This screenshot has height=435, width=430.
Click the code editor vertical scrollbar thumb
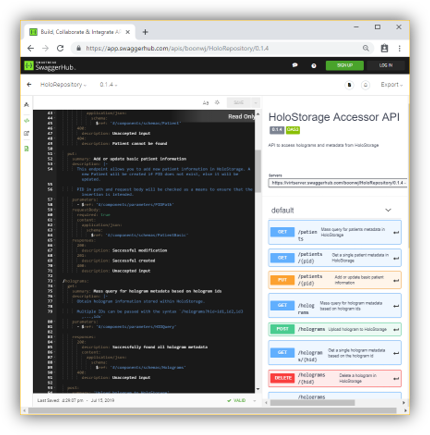point(258,171)
